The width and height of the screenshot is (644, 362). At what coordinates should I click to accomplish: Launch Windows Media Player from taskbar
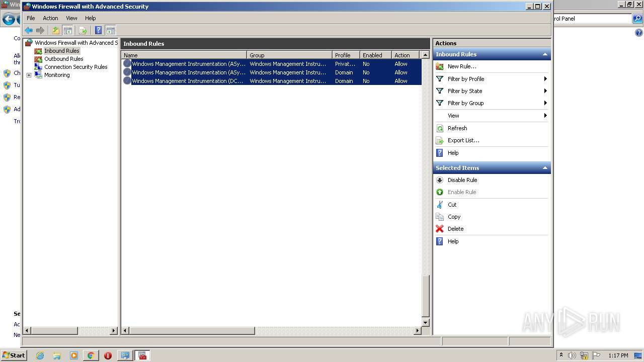tap(74, 355)
